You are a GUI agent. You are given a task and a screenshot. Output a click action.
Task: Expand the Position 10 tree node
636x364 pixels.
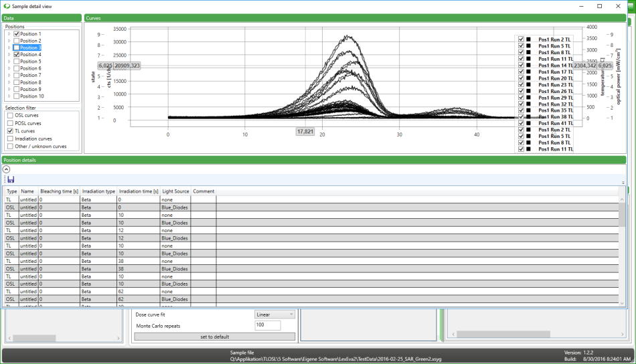tap(9, 96)
